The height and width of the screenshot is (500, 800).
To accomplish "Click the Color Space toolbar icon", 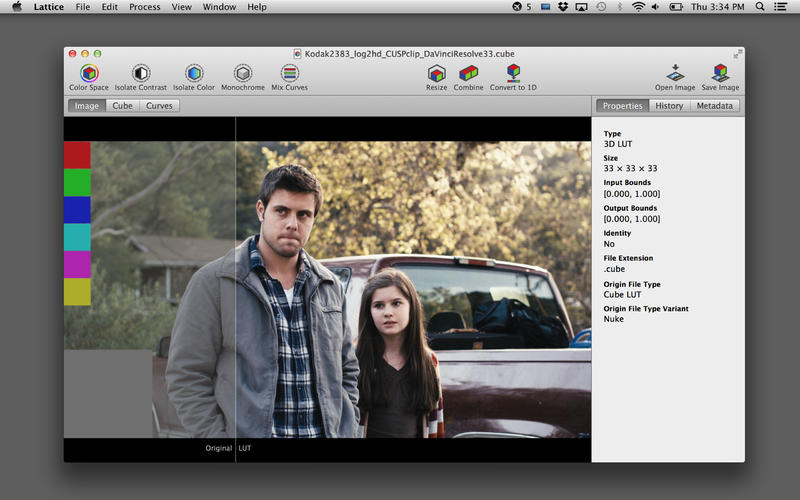I will (89, 73).
